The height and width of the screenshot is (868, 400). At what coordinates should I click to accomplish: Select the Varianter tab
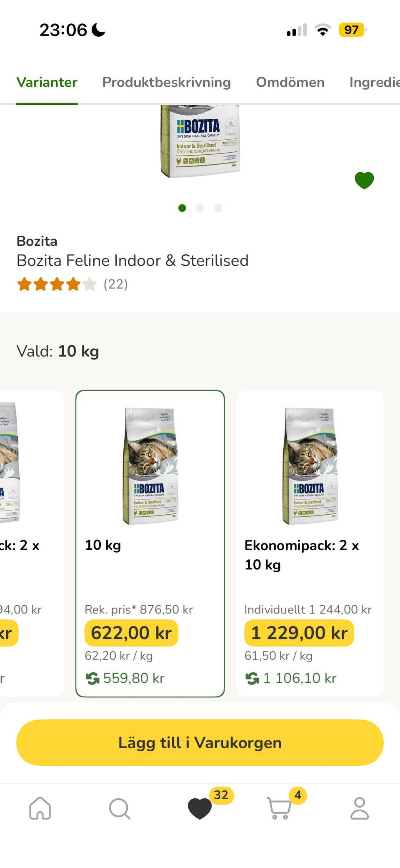47,82
